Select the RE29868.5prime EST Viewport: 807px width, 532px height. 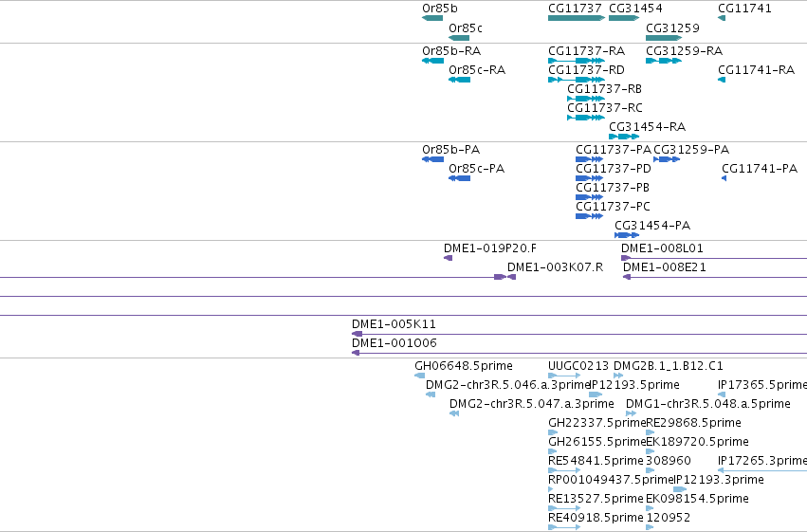click(650, 432)
